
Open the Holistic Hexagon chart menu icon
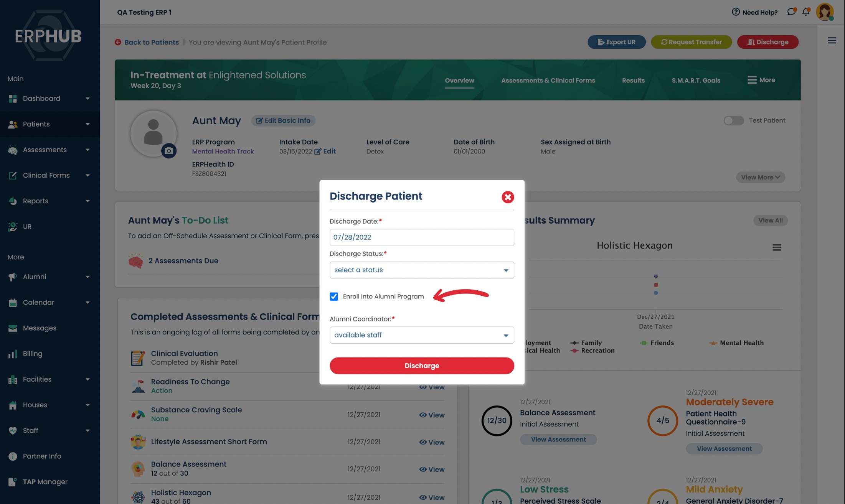pyautogui.click(x=777, y=247)
